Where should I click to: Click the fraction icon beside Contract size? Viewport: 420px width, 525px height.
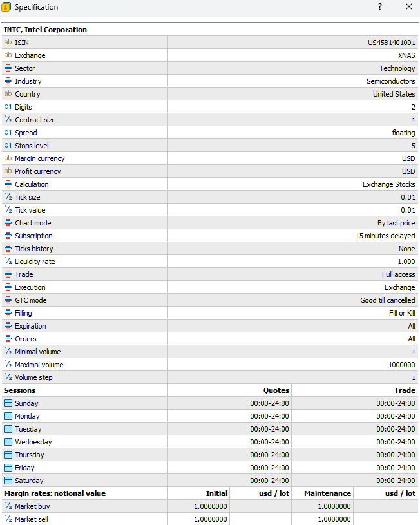point(8,120)
